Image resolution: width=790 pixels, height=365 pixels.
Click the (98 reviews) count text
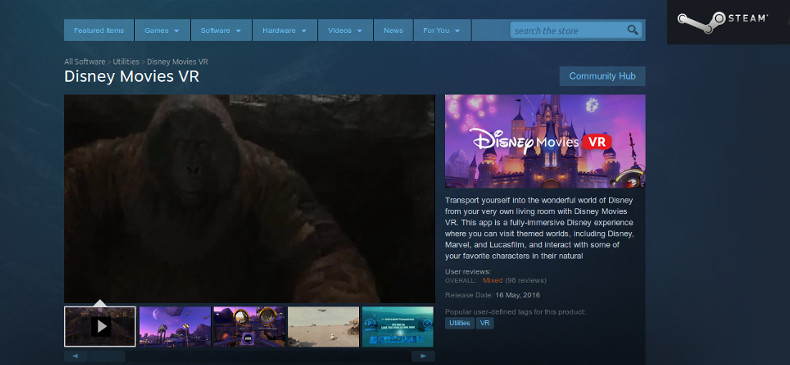pyautogui.click(x=525, y=280)
